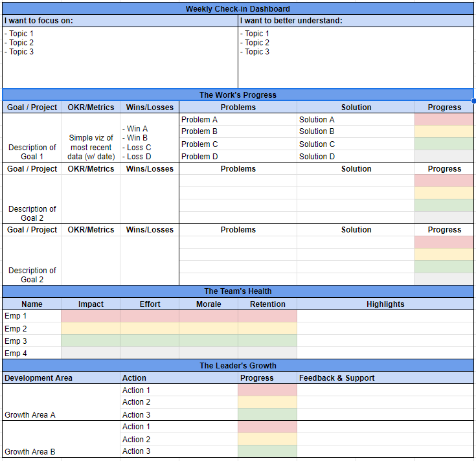Click the Feedback & Support column header

point(385,378)
